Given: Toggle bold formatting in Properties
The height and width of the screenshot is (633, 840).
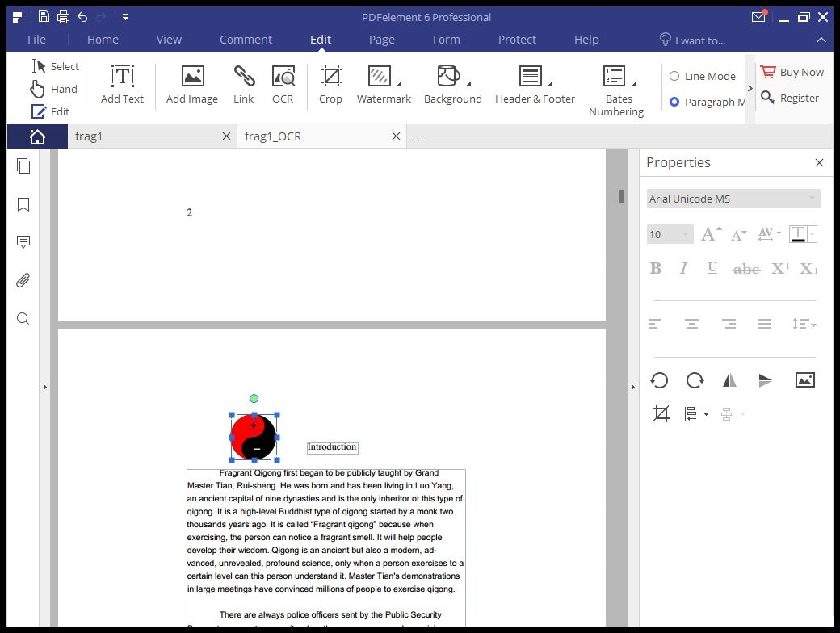Looking at the screenshot, I should point(655,268).
